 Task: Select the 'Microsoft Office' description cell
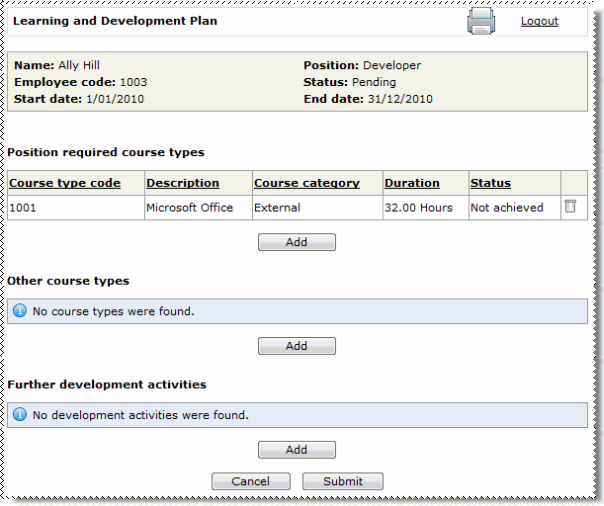coord(198,208)
